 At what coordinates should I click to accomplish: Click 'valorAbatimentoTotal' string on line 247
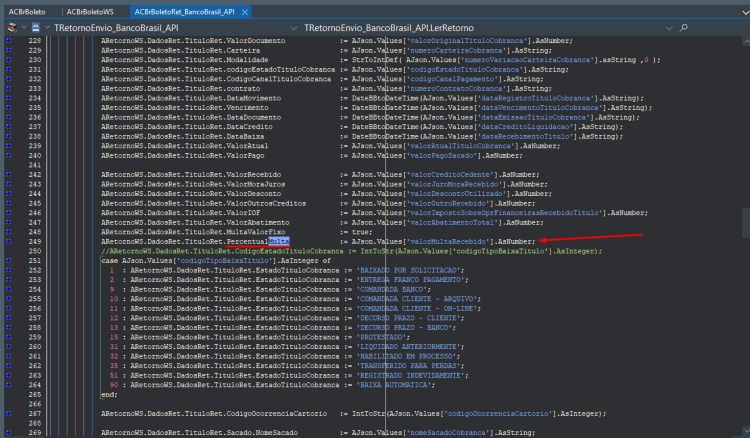452,222
